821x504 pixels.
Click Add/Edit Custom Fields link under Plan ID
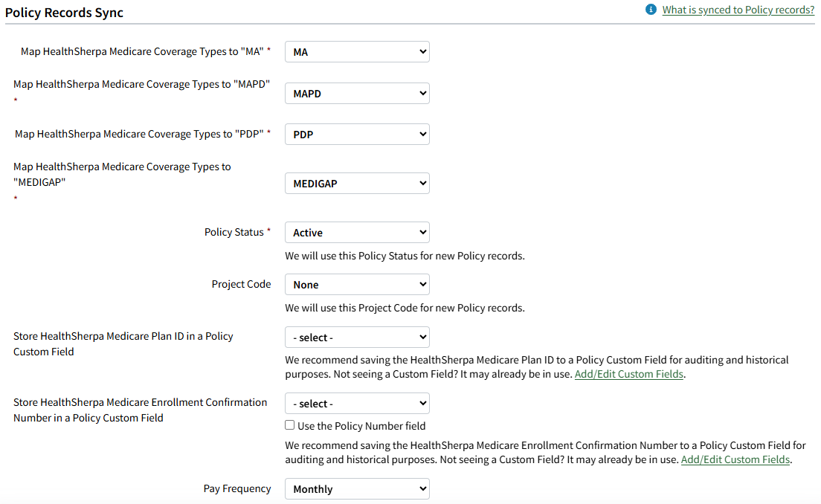tap(629, 374)
